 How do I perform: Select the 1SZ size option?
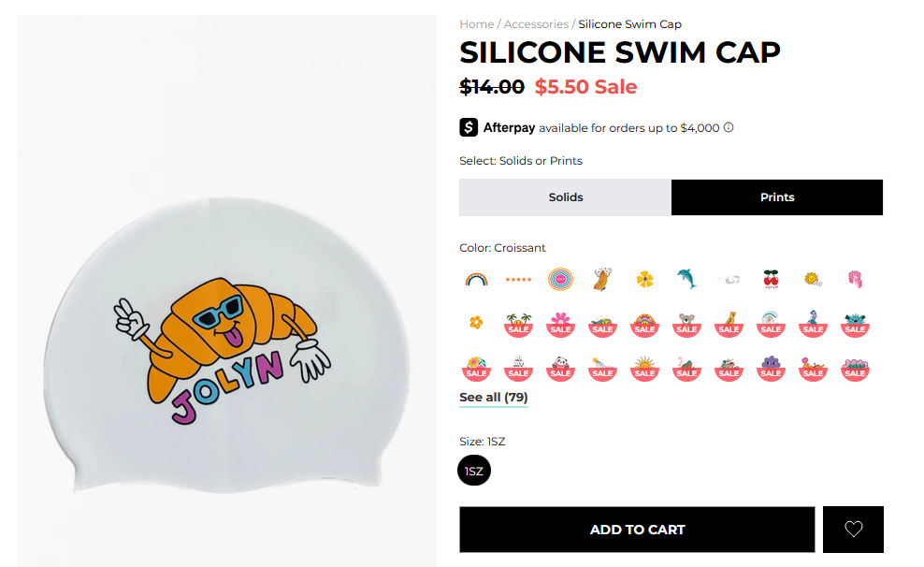pos(474,471)
